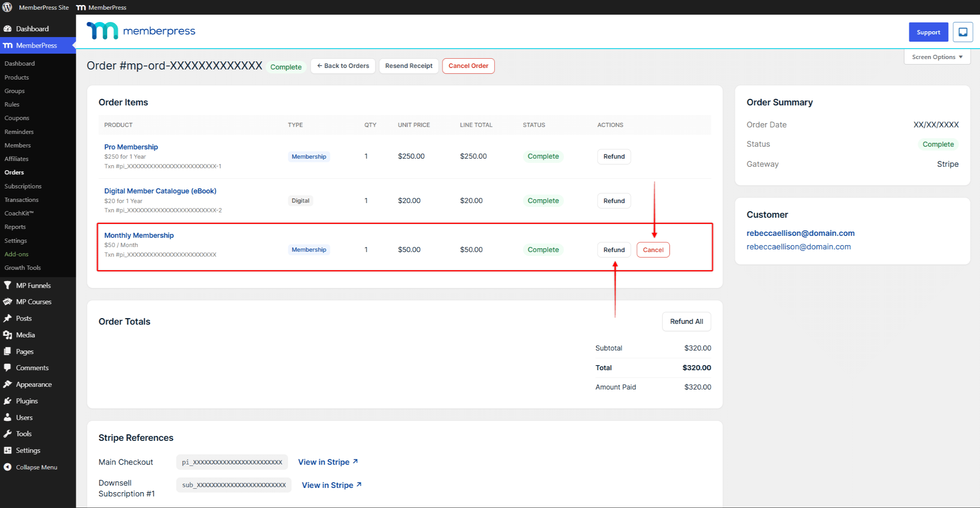Open the Monthly Membership product link

tap(139, 235)
